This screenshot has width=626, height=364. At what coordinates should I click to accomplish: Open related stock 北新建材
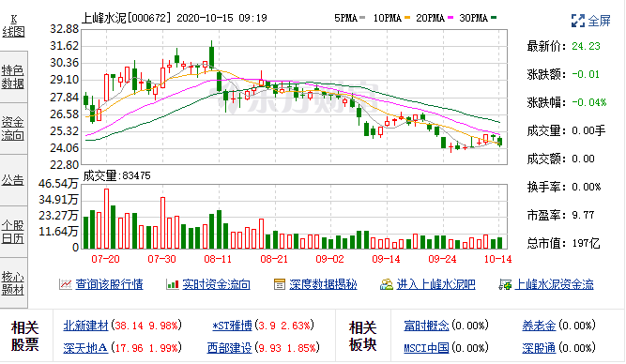(x=85, y=326)
